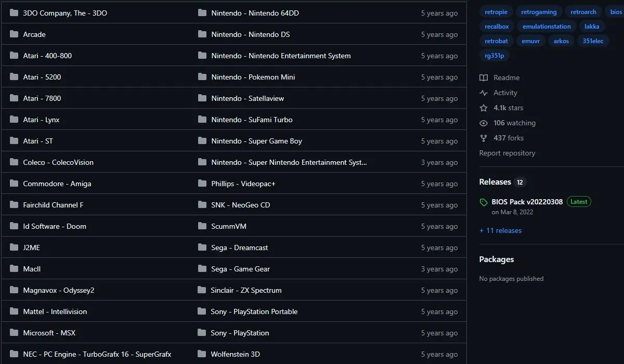
Task: Open BIOS Pack v20220308 release
Action: (527, 202)
